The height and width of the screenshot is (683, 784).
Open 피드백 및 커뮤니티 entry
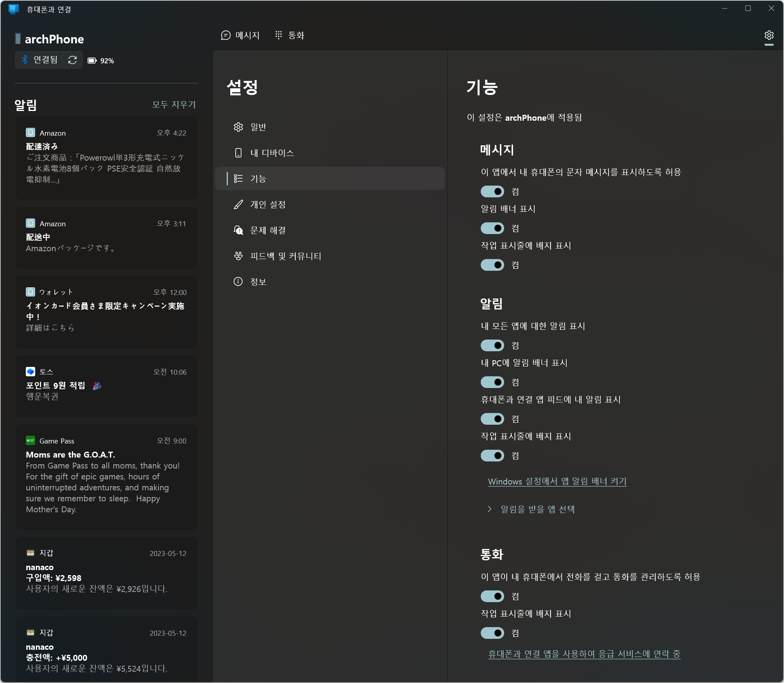click(x=285, y=256)
